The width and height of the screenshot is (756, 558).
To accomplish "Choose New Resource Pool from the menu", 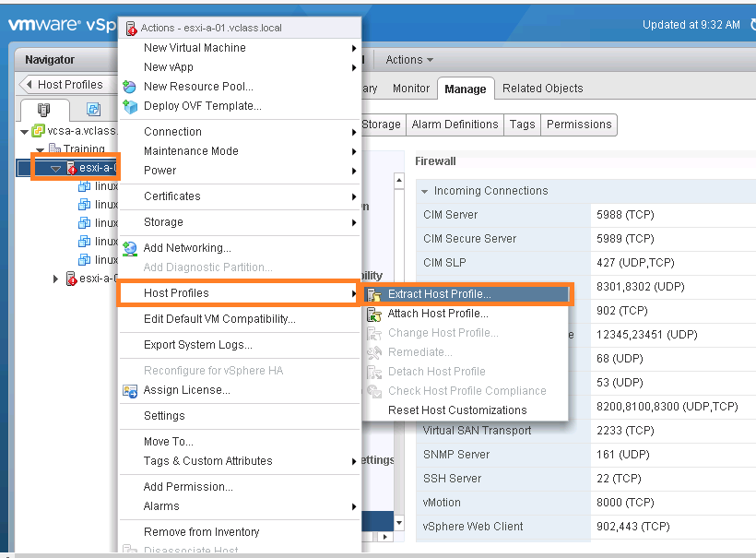I will point(240,87).
